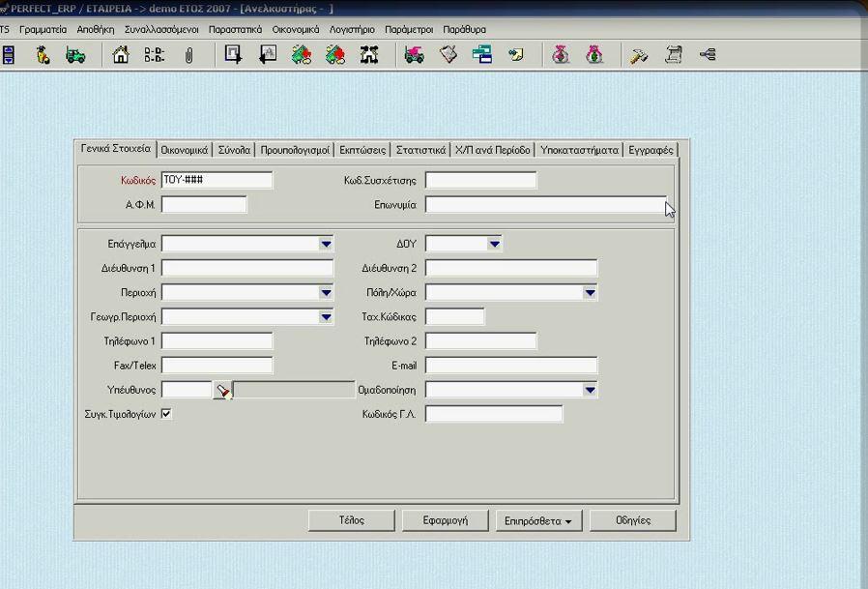Switch to the Οικονομικά tab

[x=185, y=150]
